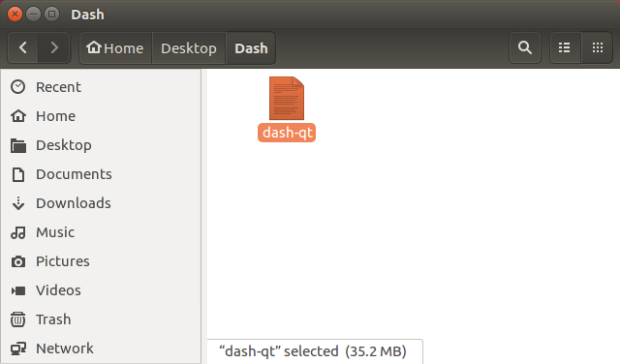Go back with the left arrow button

coord(23,48)
